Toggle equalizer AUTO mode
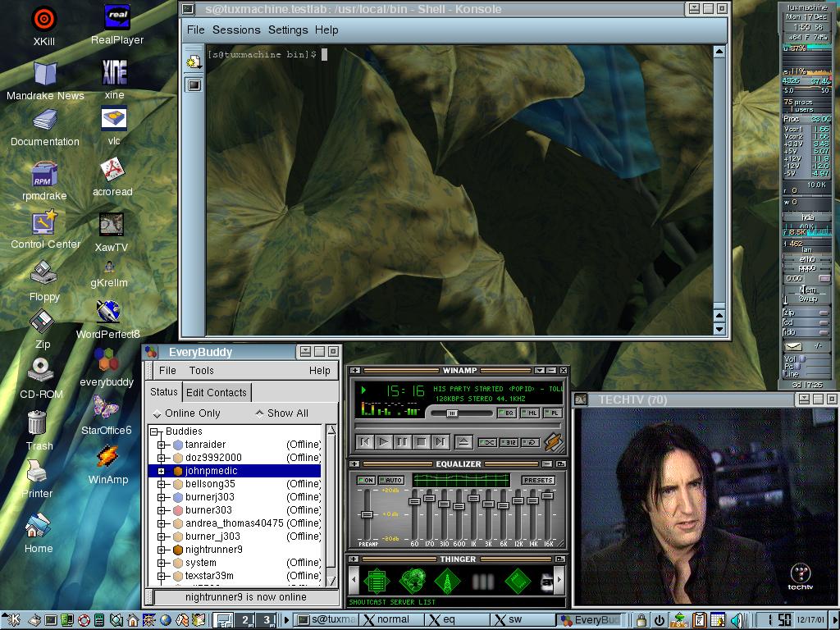 tap(391, 480)
